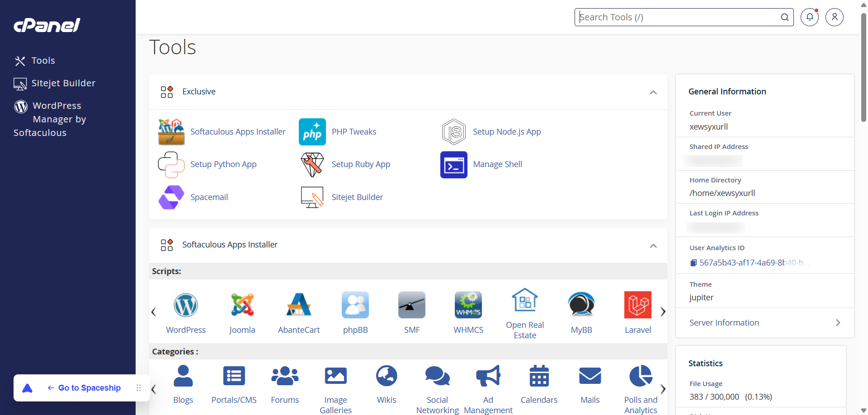This screenshot has width=868, height=415.
Task: Click the PHP Tweaks icon
Action: point(312,132)
